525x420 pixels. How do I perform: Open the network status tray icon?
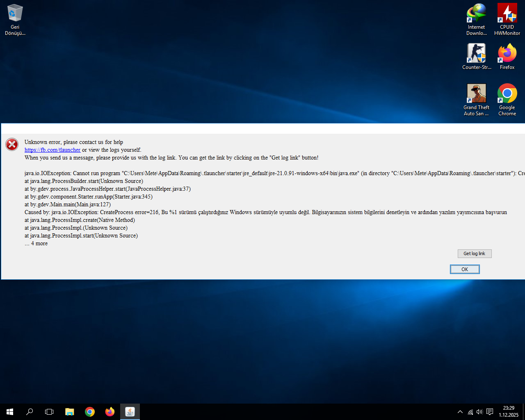tap(470, 412)
